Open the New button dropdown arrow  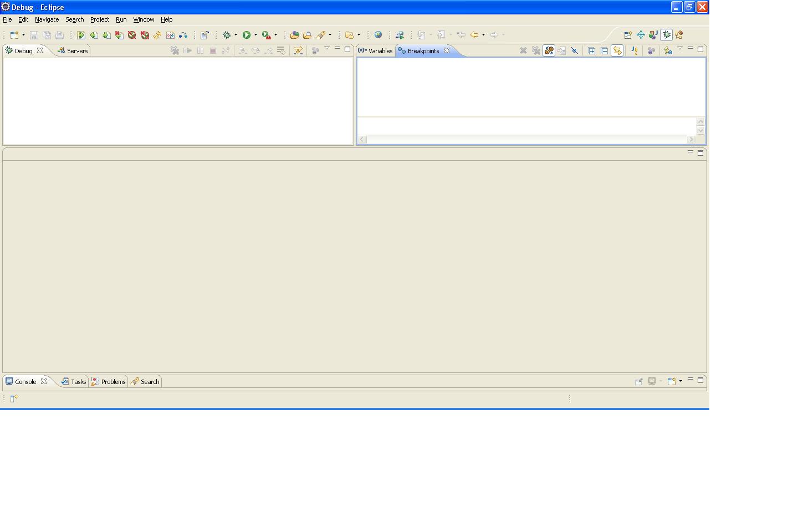point(23,35)
